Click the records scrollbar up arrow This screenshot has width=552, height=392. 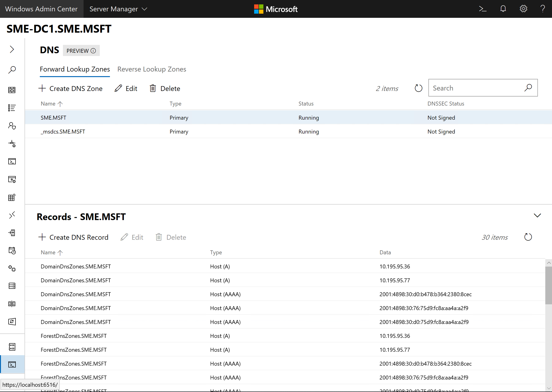pyautogui.click(x=549, y=263)
